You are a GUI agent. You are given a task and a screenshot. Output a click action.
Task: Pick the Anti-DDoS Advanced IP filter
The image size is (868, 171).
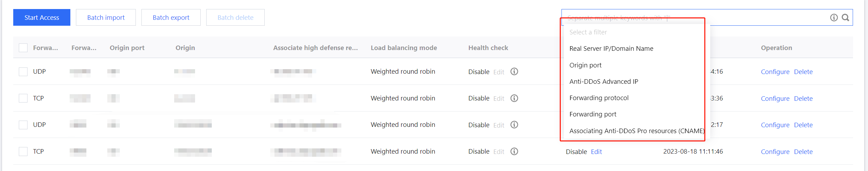click(x=604, y=82)
